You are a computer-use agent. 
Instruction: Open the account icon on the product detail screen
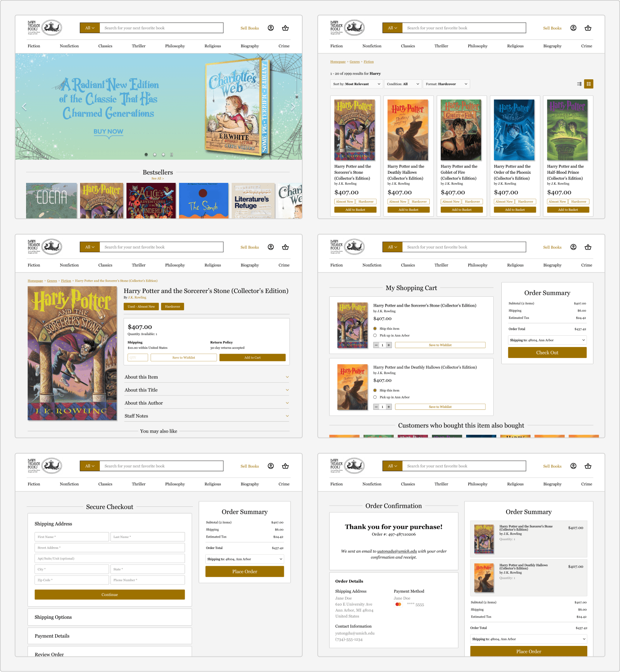[271, 247]
